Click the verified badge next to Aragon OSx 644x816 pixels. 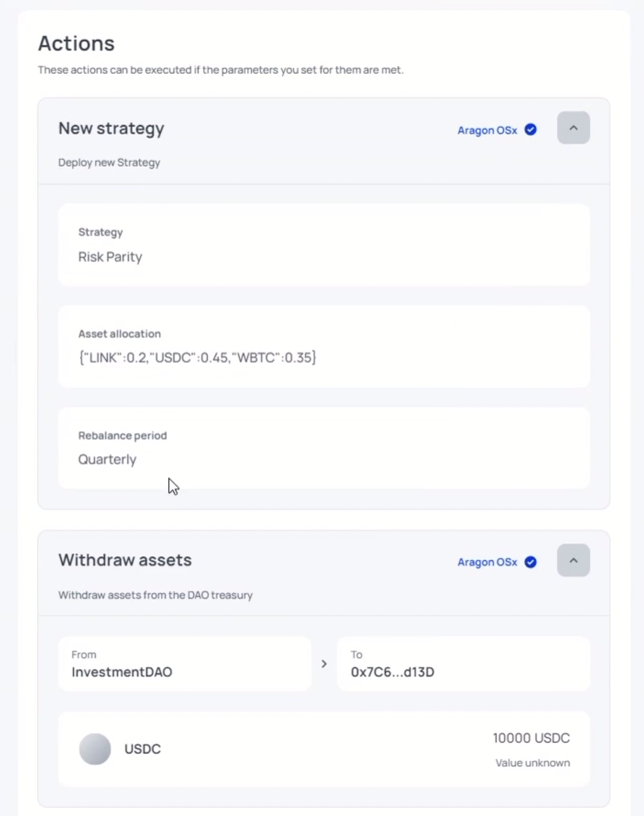[x=530, y=130]
